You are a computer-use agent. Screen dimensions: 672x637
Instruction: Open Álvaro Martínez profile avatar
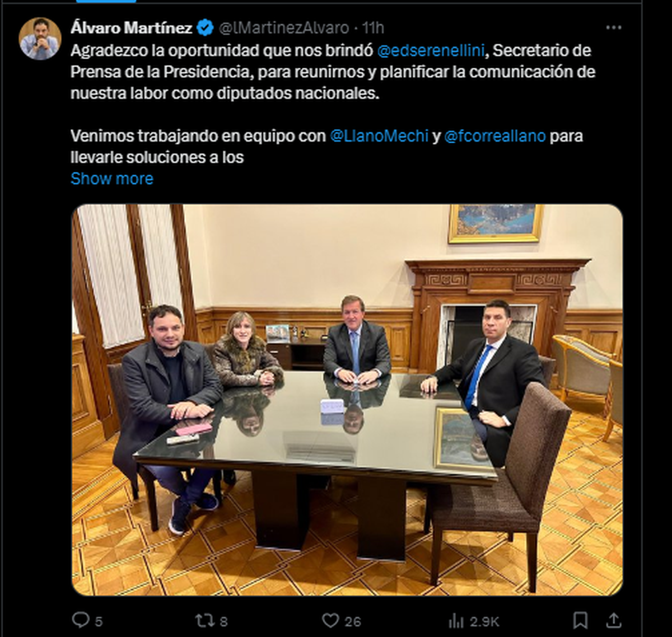pos(40,39)
